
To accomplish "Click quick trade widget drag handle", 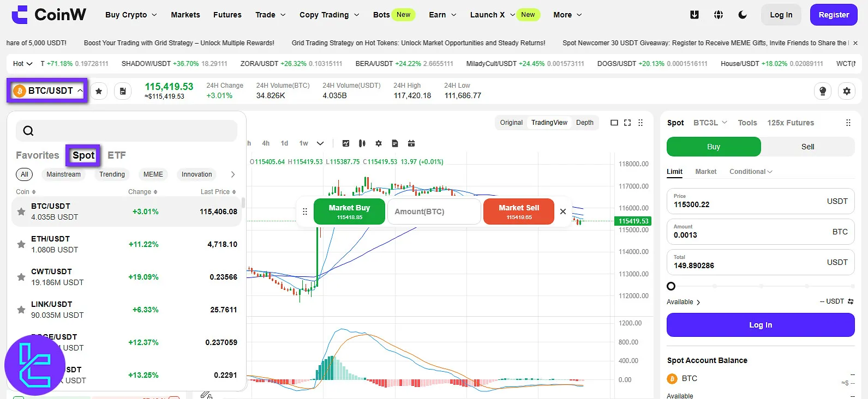I will click(x=305, y=211).
